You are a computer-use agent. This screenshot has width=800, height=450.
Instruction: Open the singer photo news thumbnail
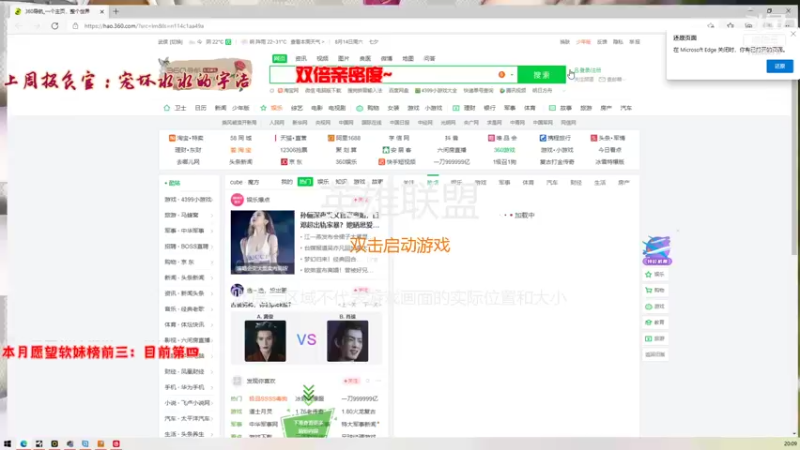262,242
